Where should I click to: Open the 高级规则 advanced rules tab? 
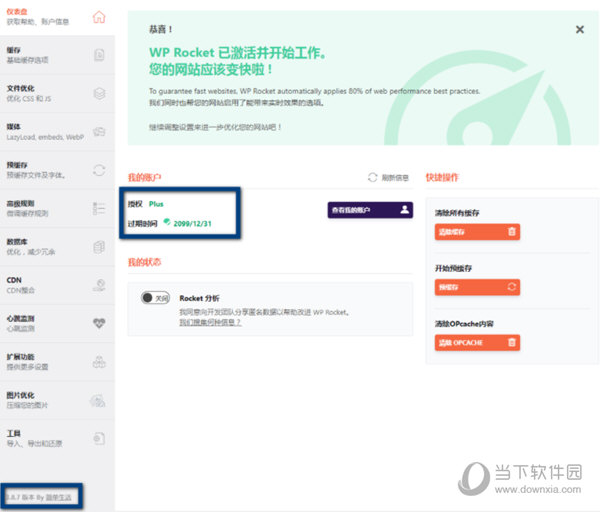tap(57, 208)
